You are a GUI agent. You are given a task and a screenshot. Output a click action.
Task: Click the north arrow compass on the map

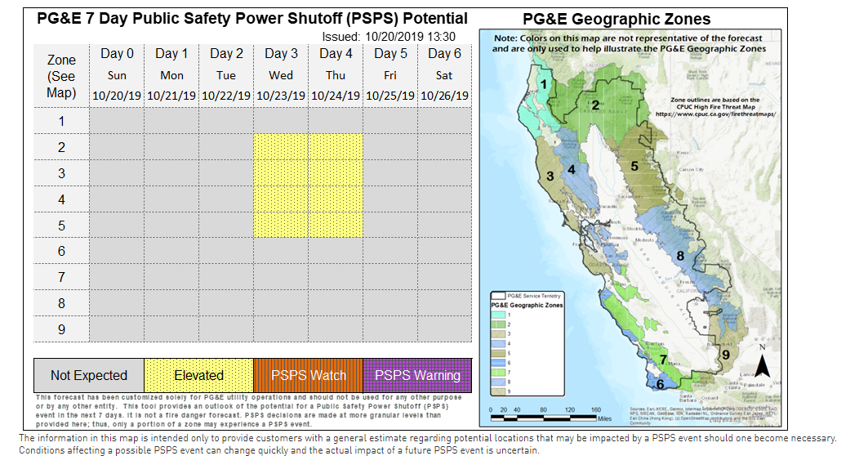coord(763,361)
